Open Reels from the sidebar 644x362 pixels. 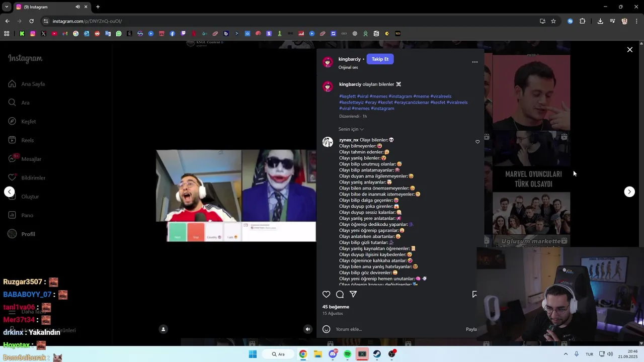[x=21, y=140]
